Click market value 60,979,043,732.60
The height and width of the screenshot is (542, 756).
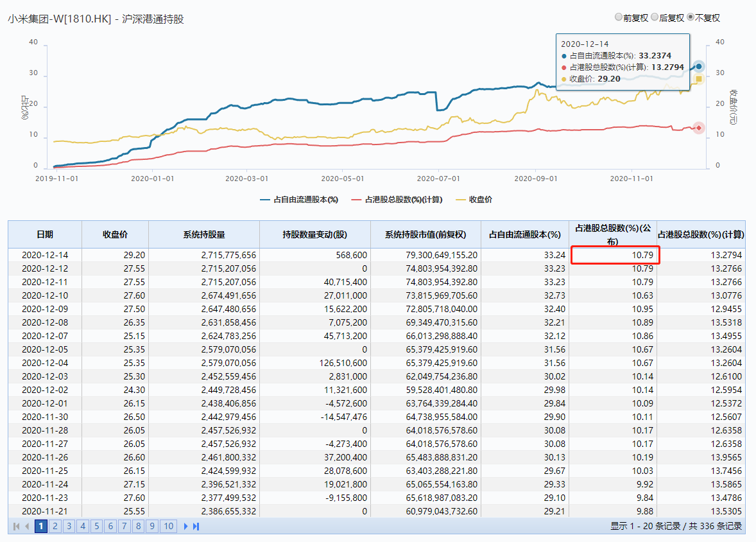pyautogui.click(x=442, y=511)
